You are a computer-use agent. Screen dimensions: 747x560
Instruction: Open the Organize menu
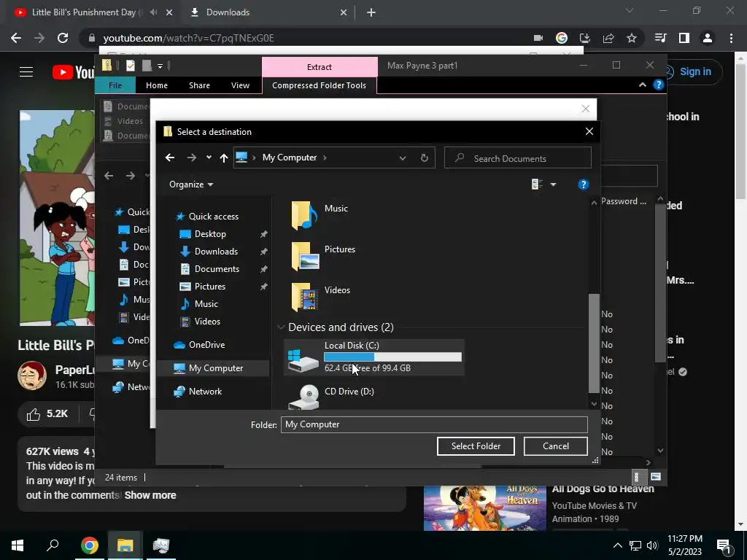point(191,184)
